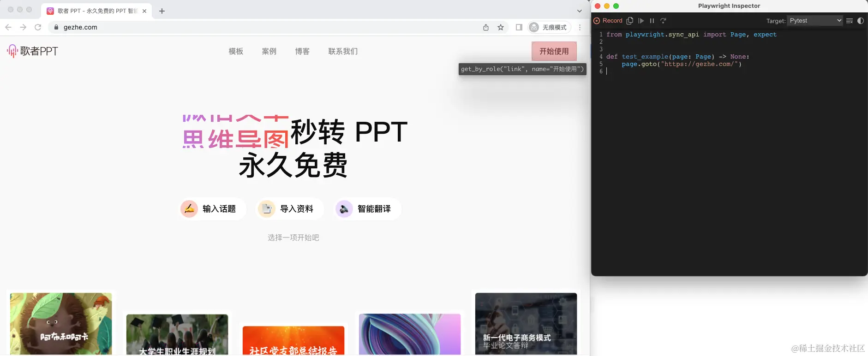Screen dimensions: 868x356
Task: Open the 阿布和阿卡 template thumbnail
Action: click(x=61, y=324)
